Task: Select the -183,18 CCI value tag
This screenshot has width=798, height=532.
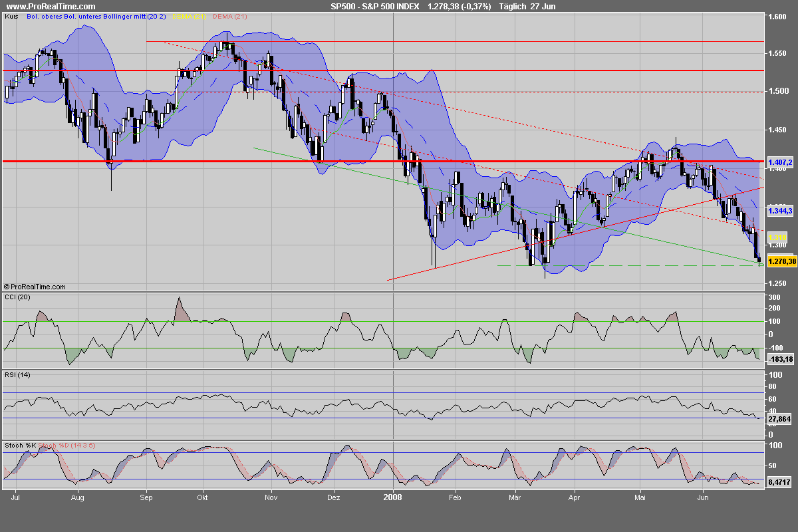Action: coord(781,360)
